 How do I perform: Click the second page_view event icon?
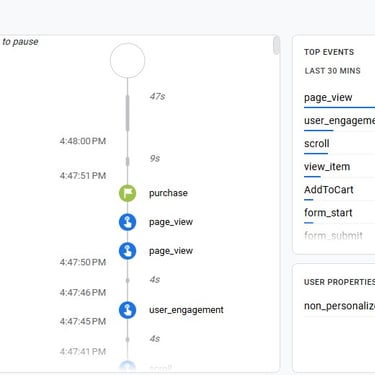point(127,251)
